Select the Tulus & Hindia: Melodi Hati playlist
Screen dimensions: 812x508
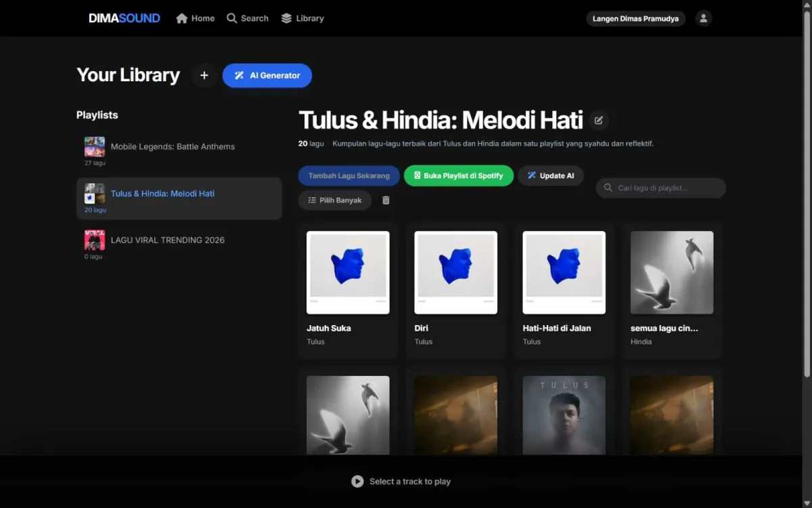tap(179, 198)
